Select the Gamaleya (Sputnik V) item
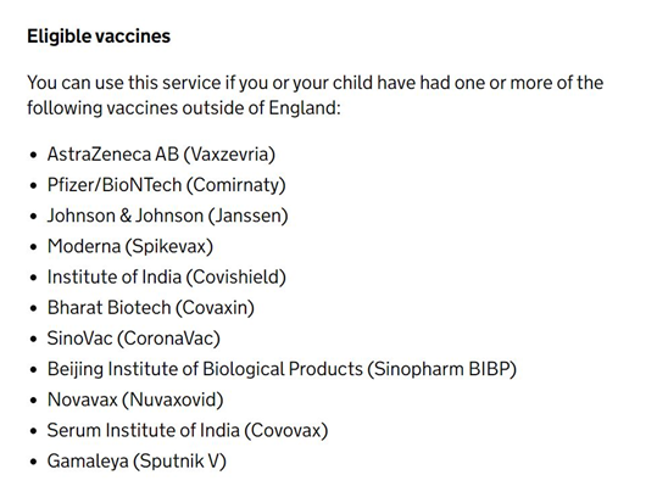Screen dimensions: 656x503 (136, 461)
